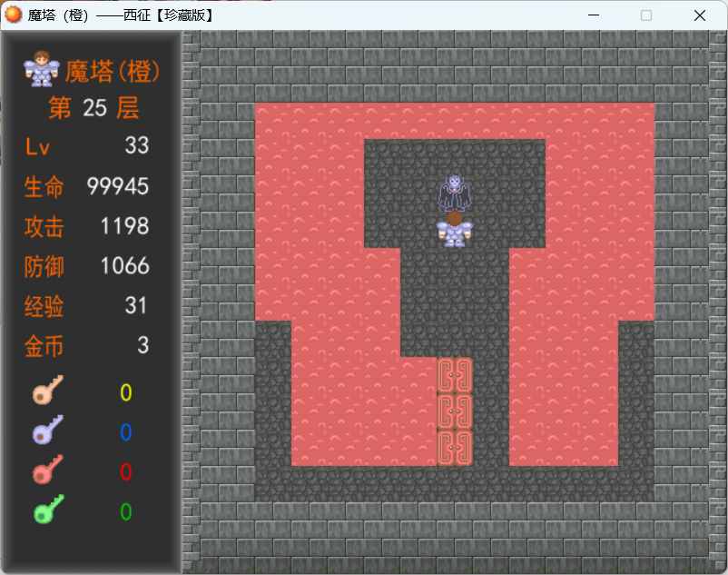Click the 金币 label
Viewport: 728px width, 575px height.
44,346
